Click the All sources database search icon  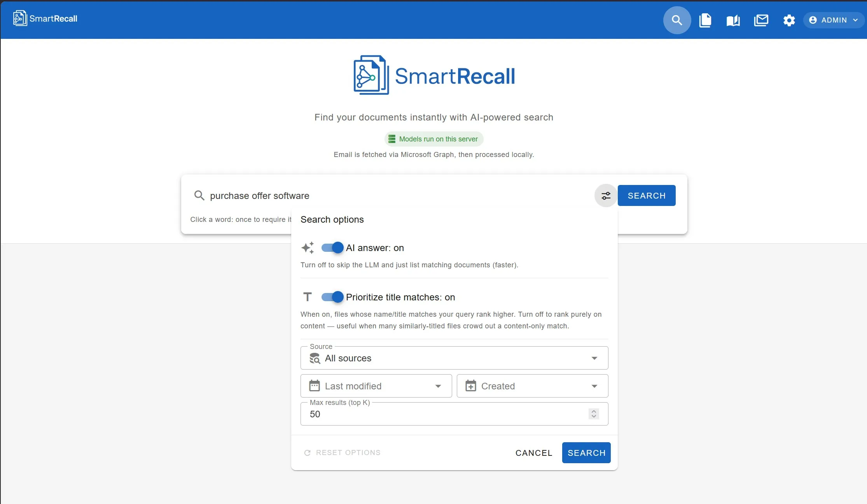pyautogui.click(x=314, y=358)
